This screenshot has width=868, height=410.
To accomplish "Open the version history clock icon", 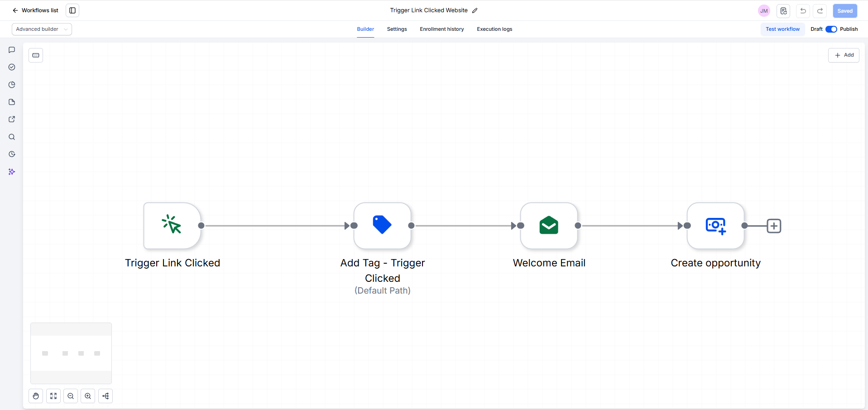I will (12, 154).
